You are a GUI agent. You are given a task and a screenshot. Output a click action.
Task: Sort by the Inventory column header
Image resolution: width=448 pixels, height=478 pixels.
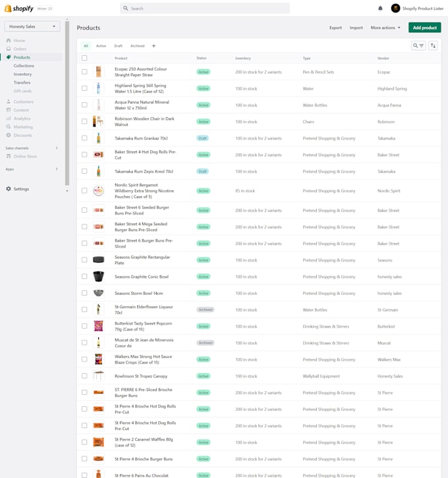tap(242, 58)
